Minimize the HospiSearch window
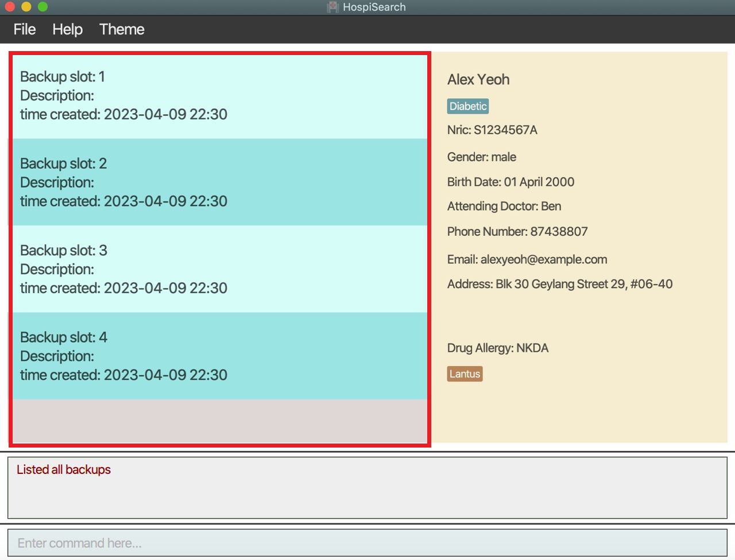The height and width of the screenshot is (560, 735). [x=26, y=7]
